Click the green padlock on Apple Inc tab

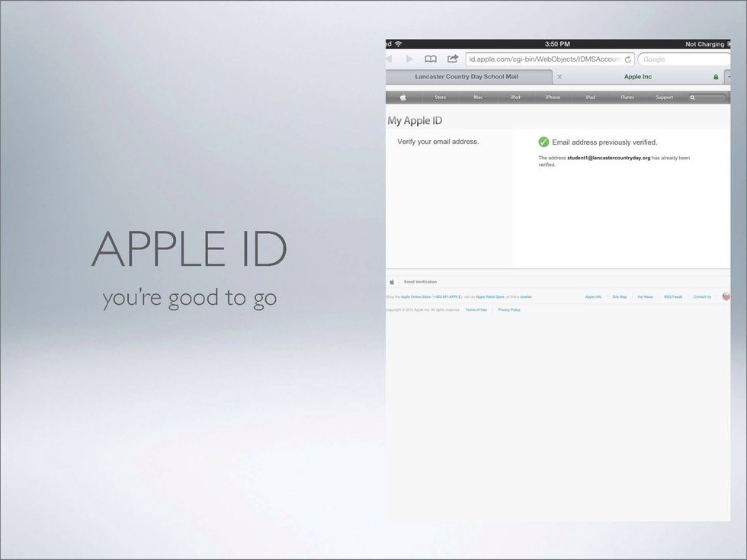(716, 77)
